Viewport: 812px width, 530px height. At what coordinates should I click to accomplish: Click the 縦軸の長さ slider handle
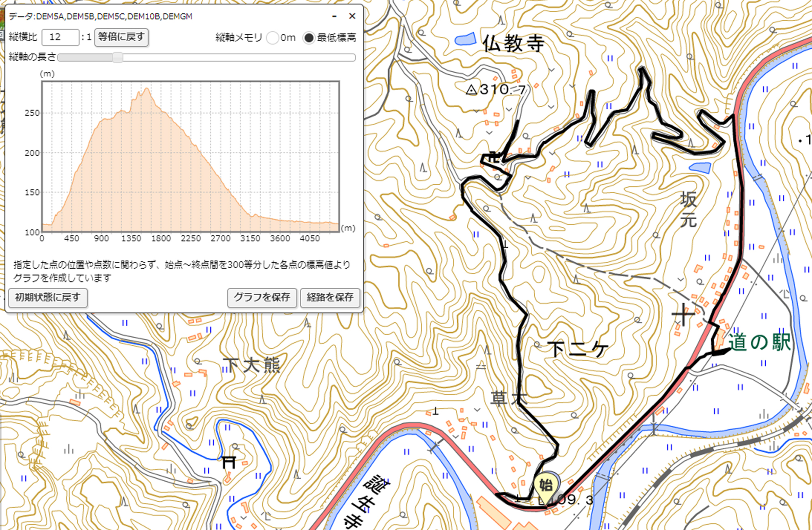click(x=118, y=57)
